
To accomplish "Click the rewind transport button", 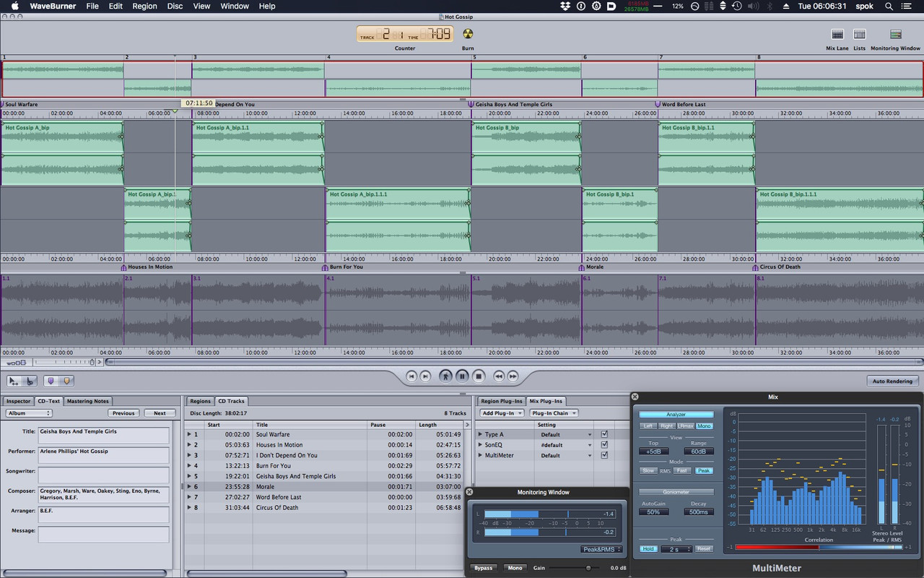I will (x=498, y=376).
